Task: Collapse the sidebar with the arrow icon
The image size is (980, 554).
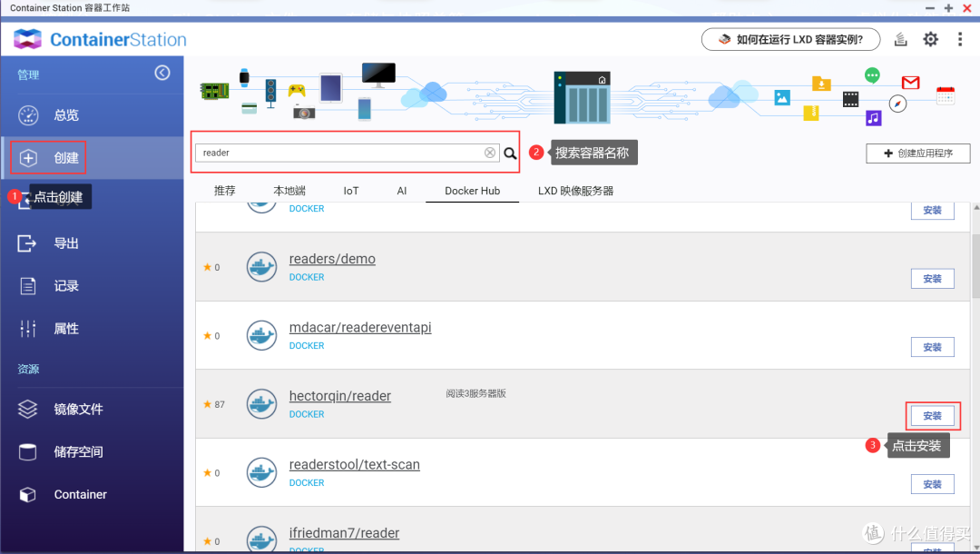Action: click(162, 74)
